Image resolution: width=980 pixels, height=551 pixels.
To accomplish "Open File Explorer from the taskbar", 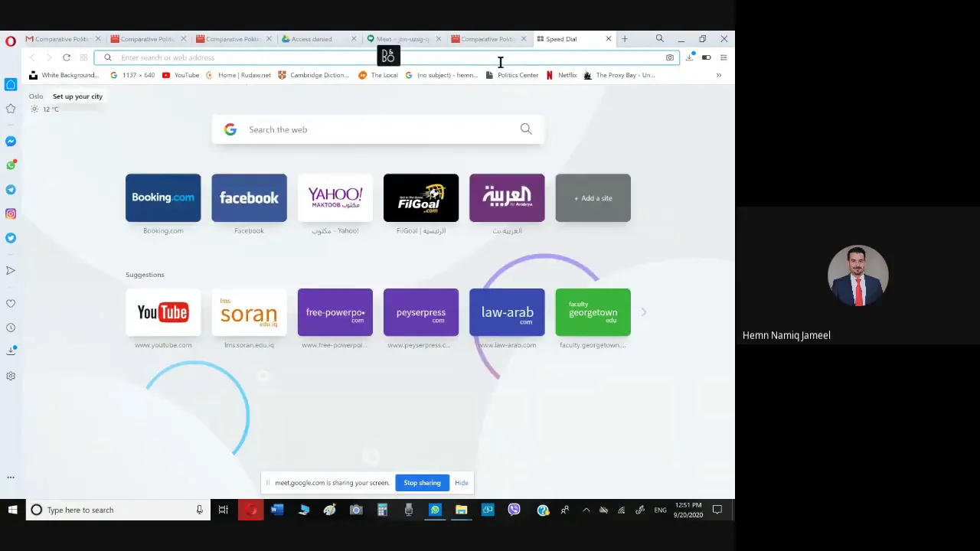I will tap(462, 510).
